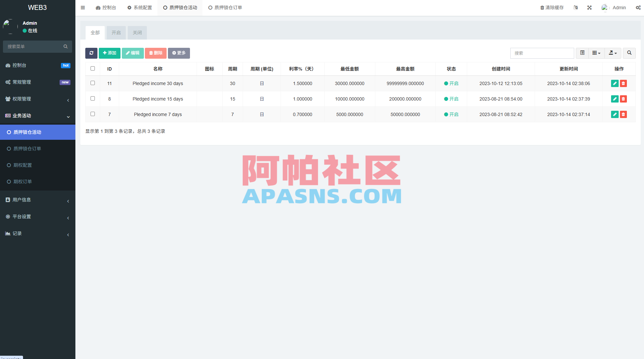Edit the Pledged income 7 days row
This screenshot has height=359, width=644.
[614, 114]
